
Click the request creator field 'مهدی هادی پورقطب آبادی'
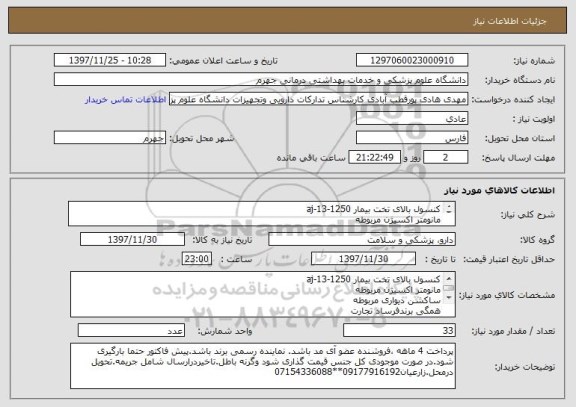click(318, 99)
